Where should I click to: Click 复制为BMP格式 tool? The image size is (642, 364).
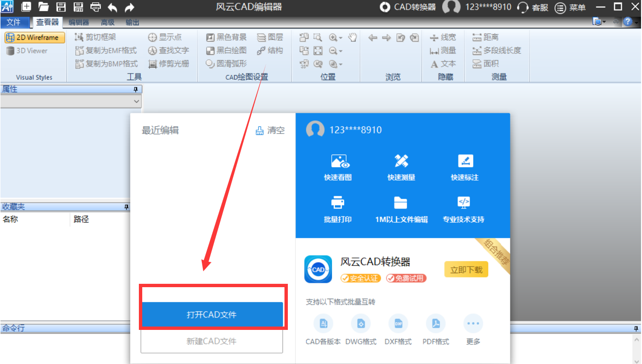[x=106, y=63]
